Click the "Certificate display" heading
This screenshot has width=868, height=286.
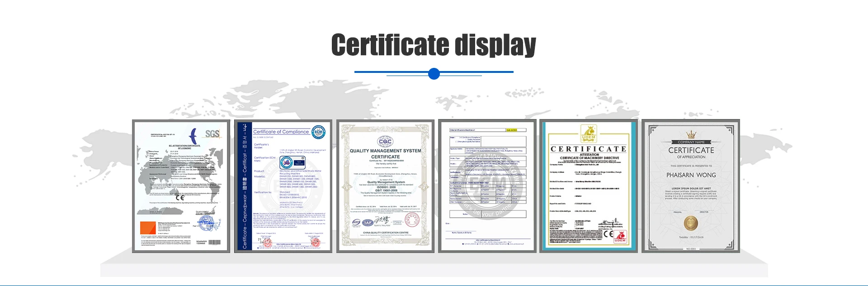point(434,45)
